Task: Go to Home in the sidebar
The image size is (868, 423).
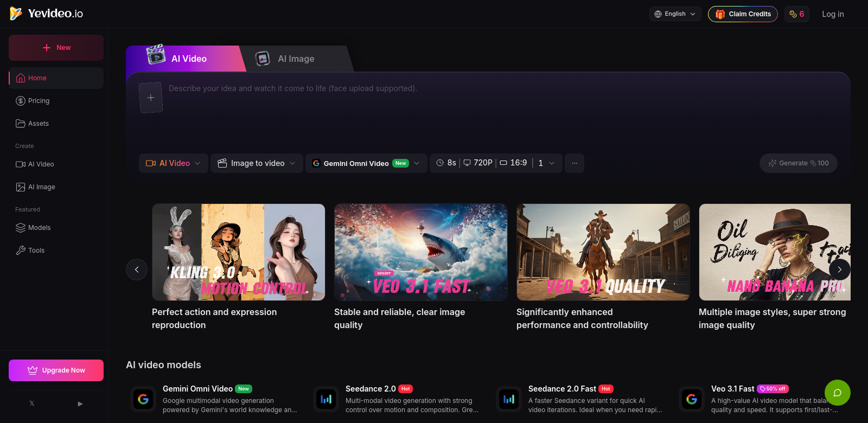Action: (56, 78)
